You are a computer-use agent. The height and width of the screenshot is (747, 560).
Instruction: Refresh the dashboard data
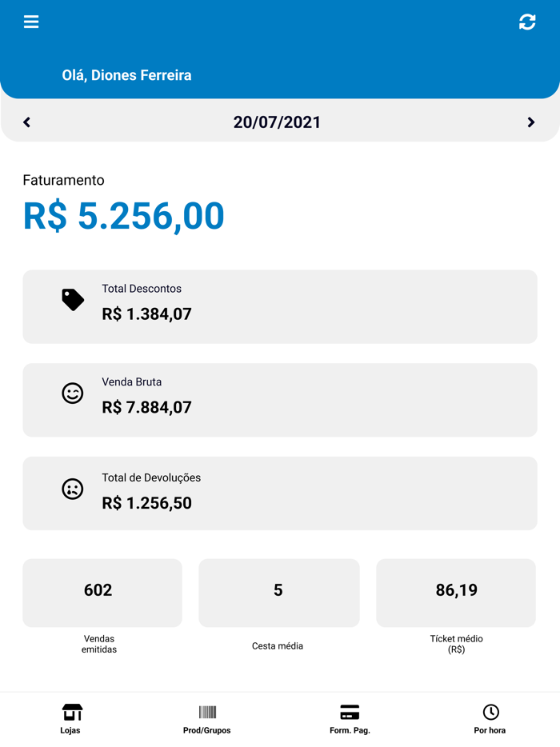coord(527,22)
